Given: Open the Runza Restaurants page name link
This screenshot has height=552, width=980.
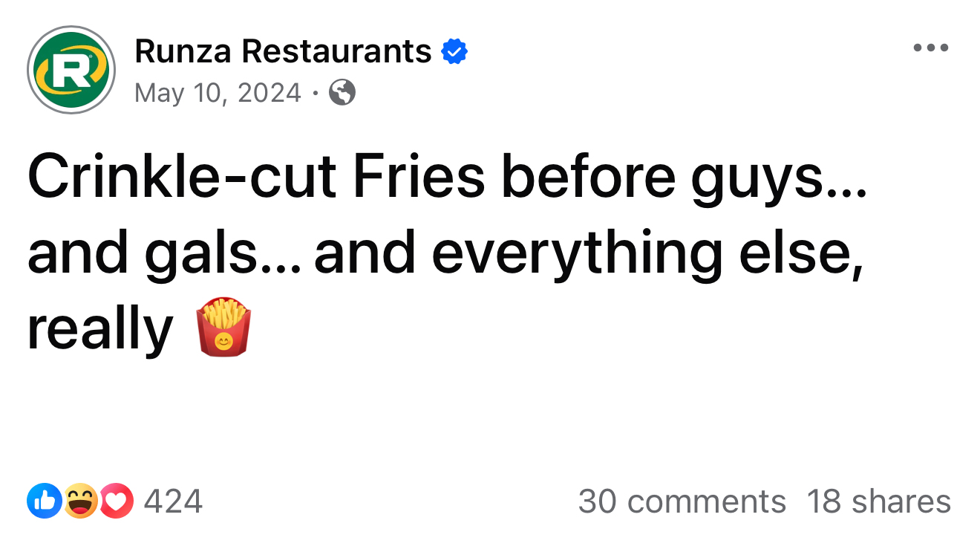Looking at the screenshot, I should [x=283, y=51].
